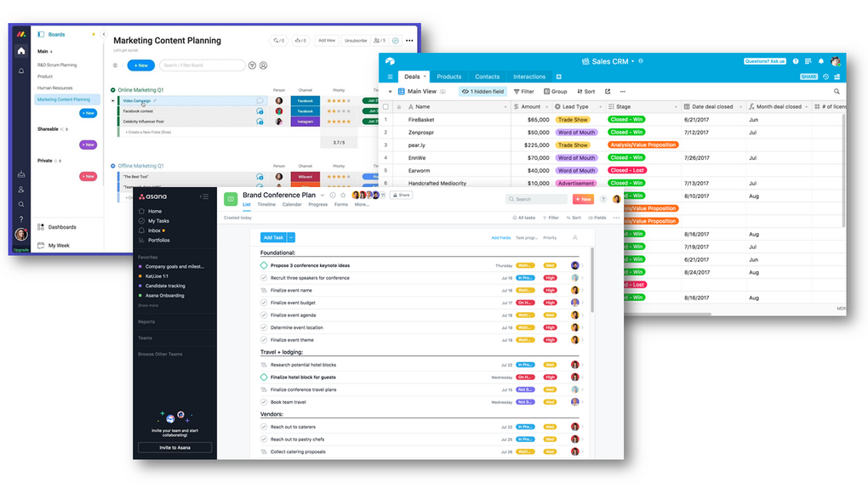Switch to the Timeline tab in Asana
868x488 pixels.
pyautogui.click(x=266, y=205)
